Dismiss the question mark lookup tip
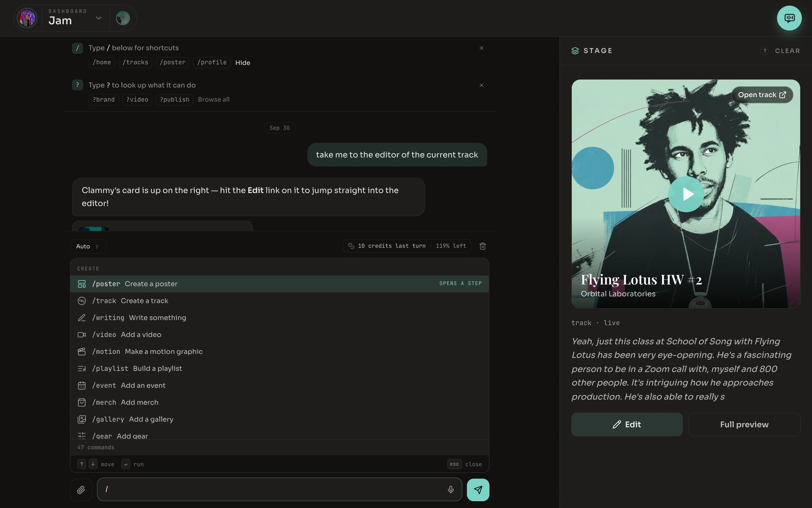This screenshot has height=508, width=812. [x=482, y=85]
